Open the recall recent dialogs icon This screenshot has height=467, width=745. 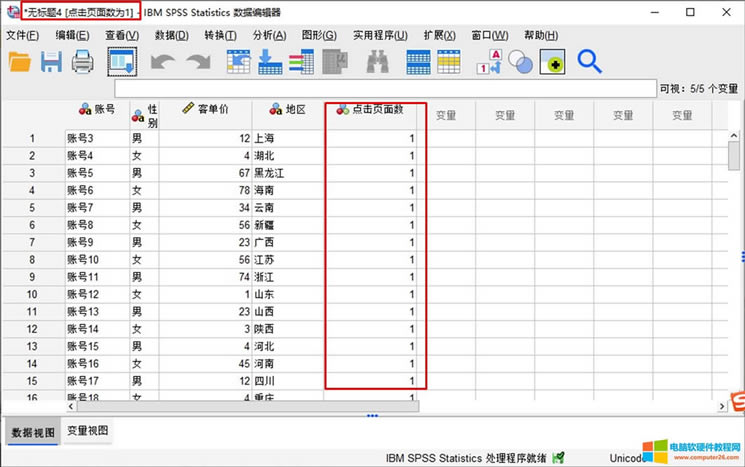click(x=121, y=62)
